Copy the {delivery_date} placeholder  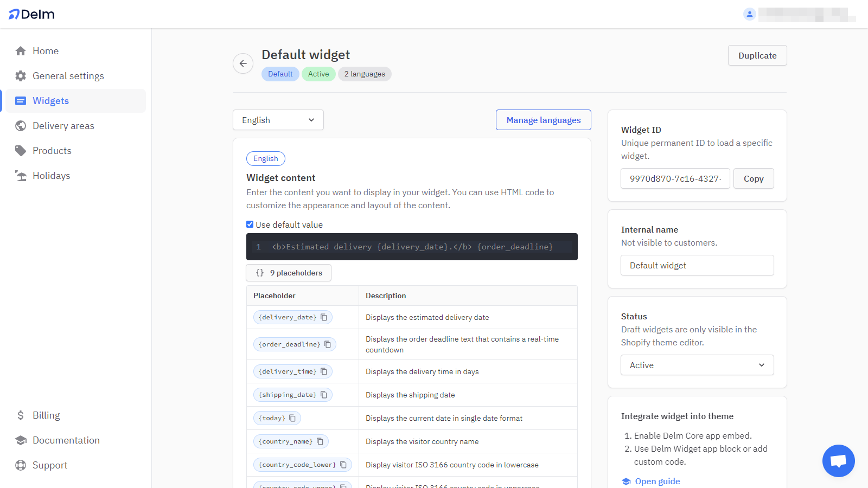click(x=324, y=317)
